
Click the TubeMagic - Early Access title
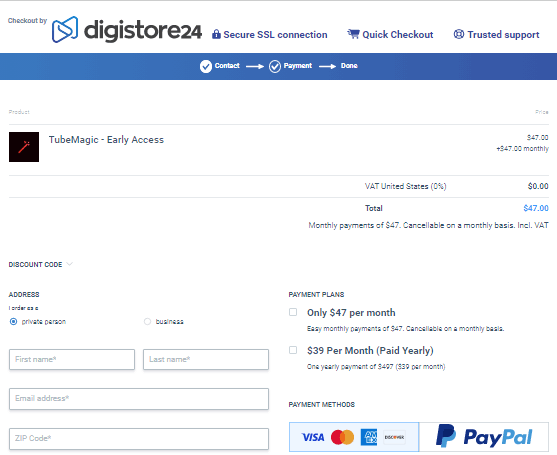coord(106,140)
